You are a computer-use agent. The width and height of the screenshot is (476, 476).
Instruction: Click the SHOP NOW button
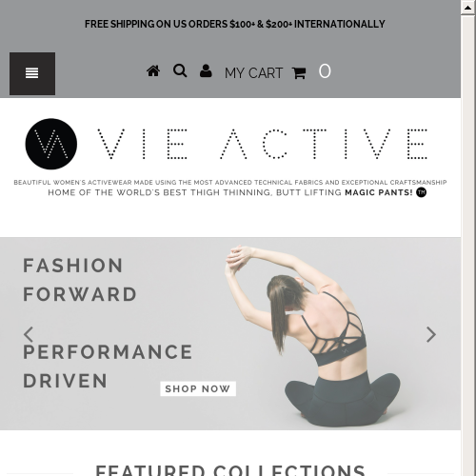click(198, 388)
